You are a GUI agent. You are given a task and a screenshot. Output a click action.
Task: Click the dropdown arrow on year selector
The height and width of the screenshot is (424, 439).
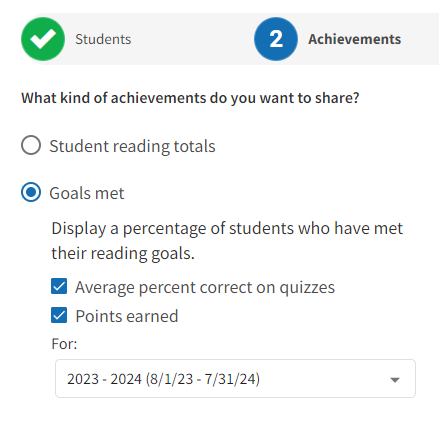(395, 380)
